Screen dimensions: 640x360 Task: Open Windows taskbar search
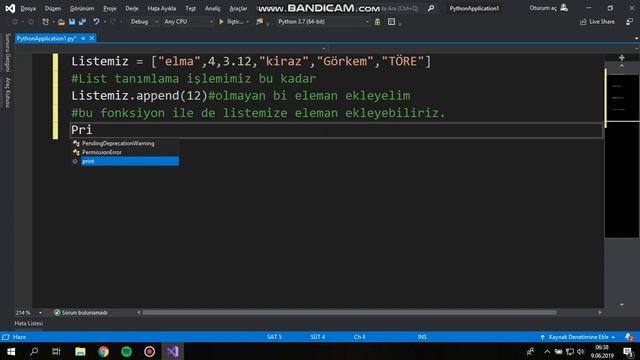coord(34,351)
